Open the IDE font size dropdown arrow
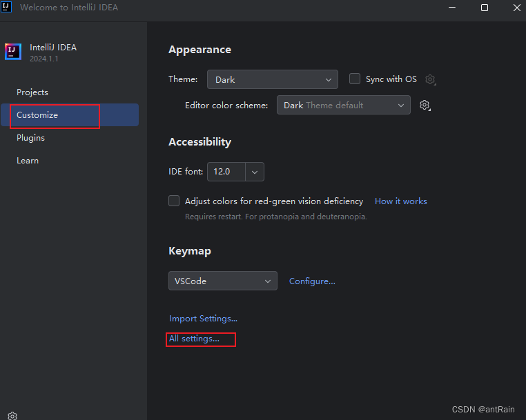 (255, 172)
